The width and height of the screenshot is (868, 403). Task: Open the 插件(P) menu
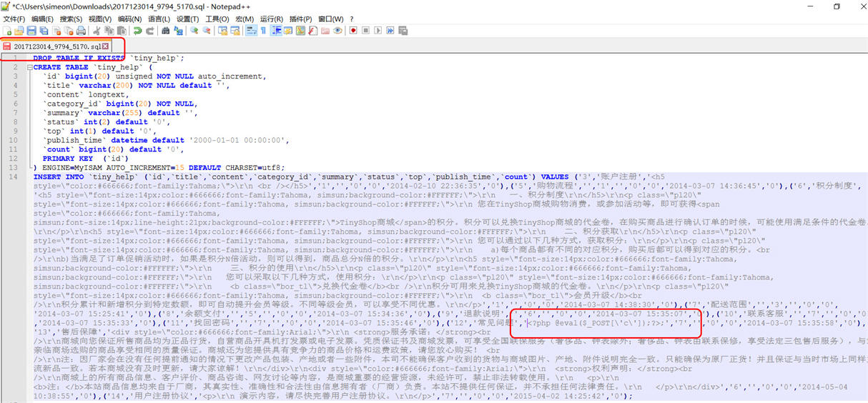click(x=300, y=19)
